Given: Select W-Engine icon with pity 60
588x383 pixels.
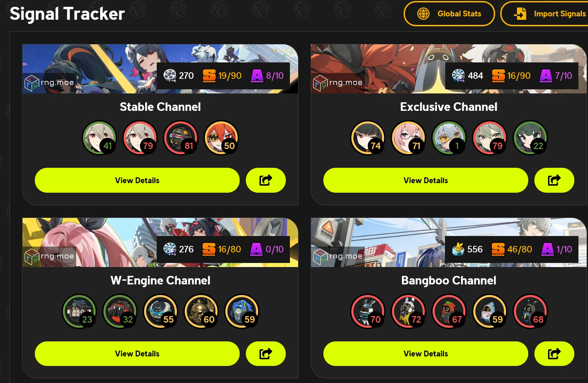Looking at the screenshot, I should (201, 311).
